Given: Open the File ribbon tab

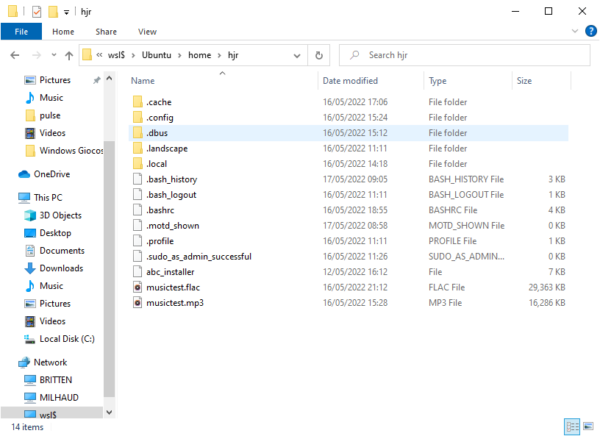Looking at the screenshot, I should coord(21,32).
